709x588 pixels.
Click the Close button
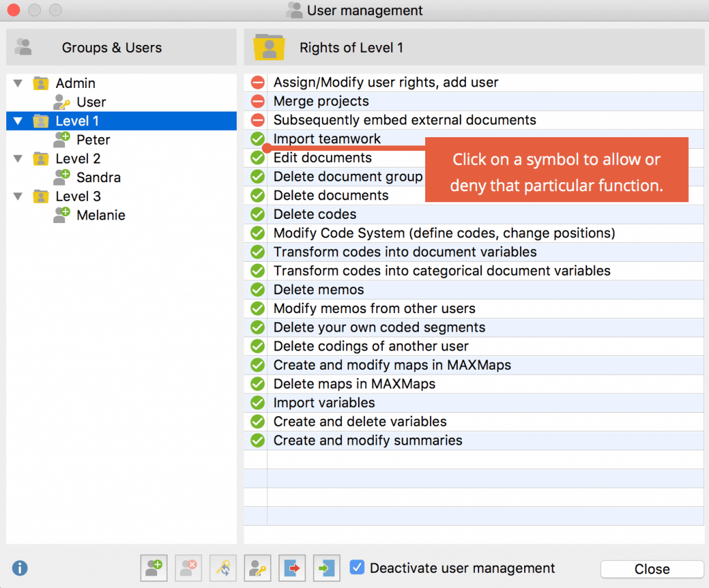(x=651, y=569)
